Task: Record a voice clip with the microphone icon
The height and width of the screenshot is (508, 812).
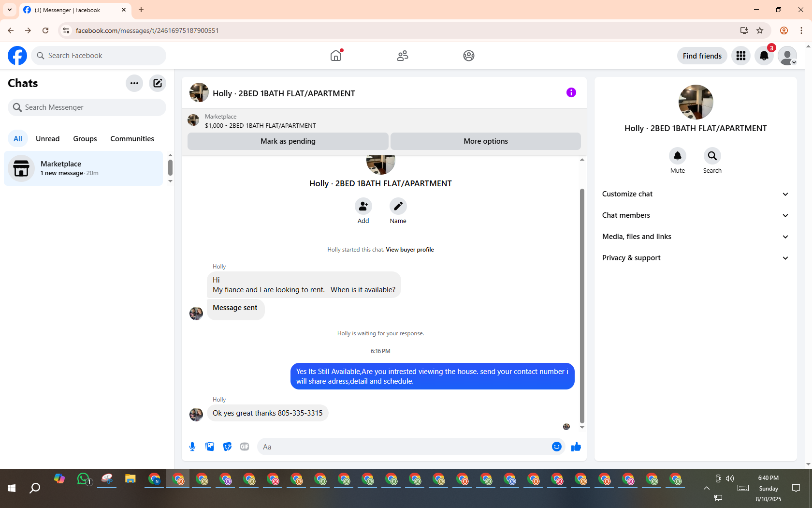Action: coord(192,447)
